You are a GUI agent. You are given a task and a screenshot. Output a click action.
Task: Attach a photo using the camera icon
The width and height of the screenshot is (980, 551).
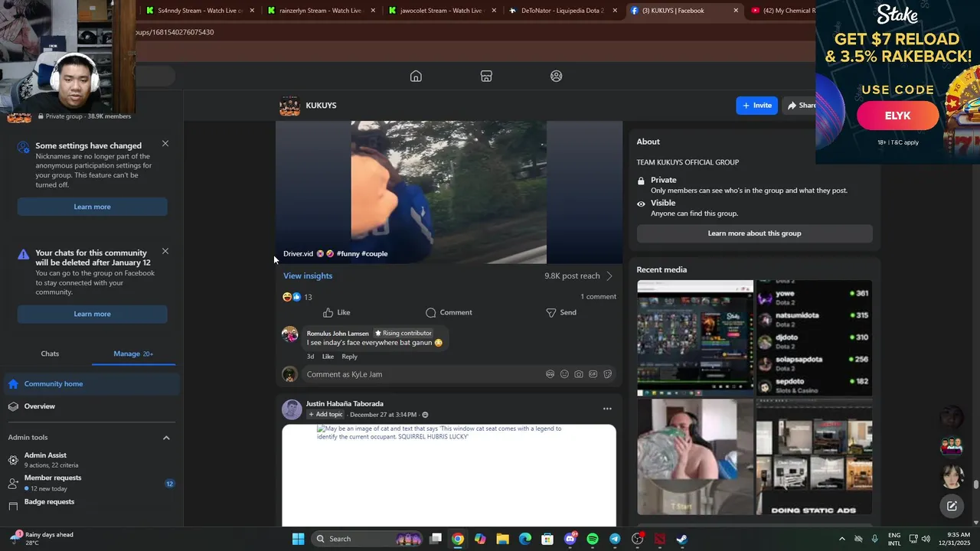pyautogui.click(x=579, y=374)
